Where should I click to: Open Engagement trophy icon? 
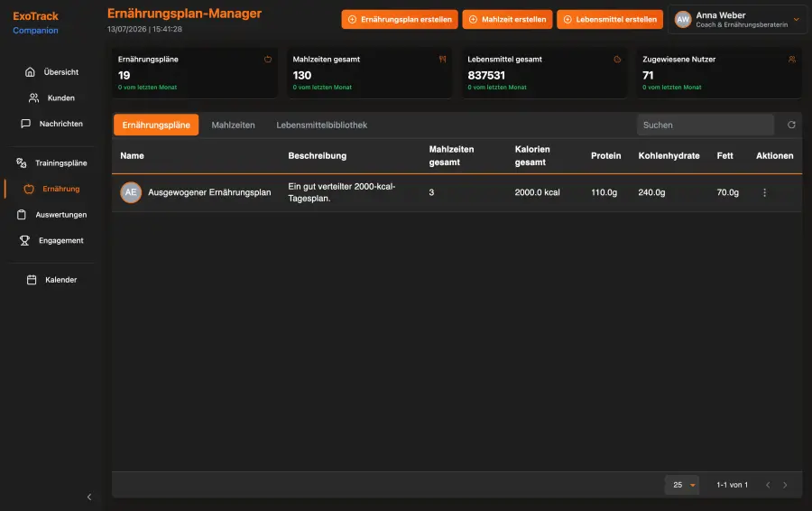[x=24, y=240]
